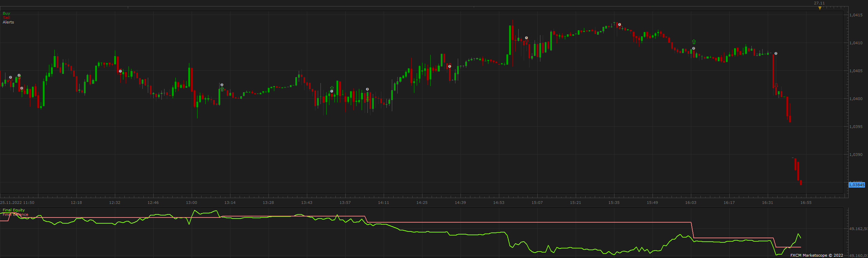Select the Buy legend label
Image resolution: width=868 pixels, height=258 pixels.
coord(6,13)
